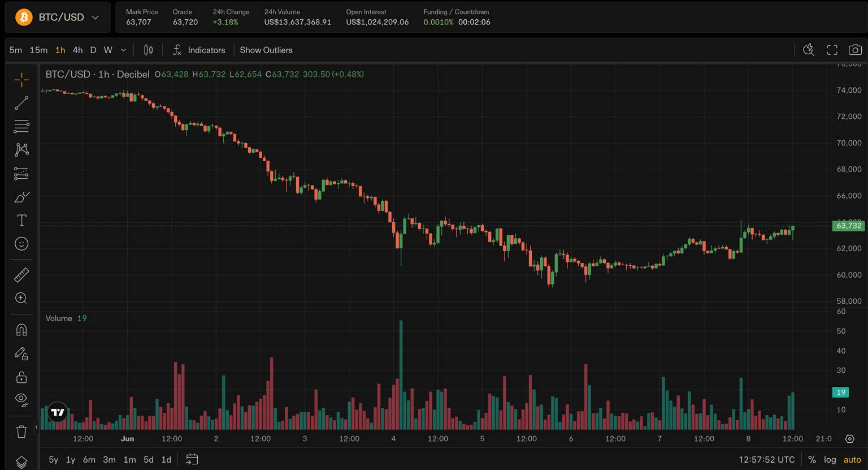Viewport: 868px width, 470px height.
Task: Toggle stay in drawing mode
Action: [x=21, y=353]
